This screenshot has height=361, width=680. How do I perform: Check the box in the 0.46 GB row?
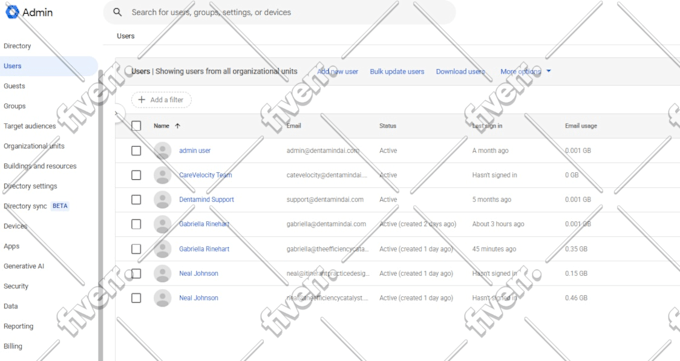click(136, 298)
